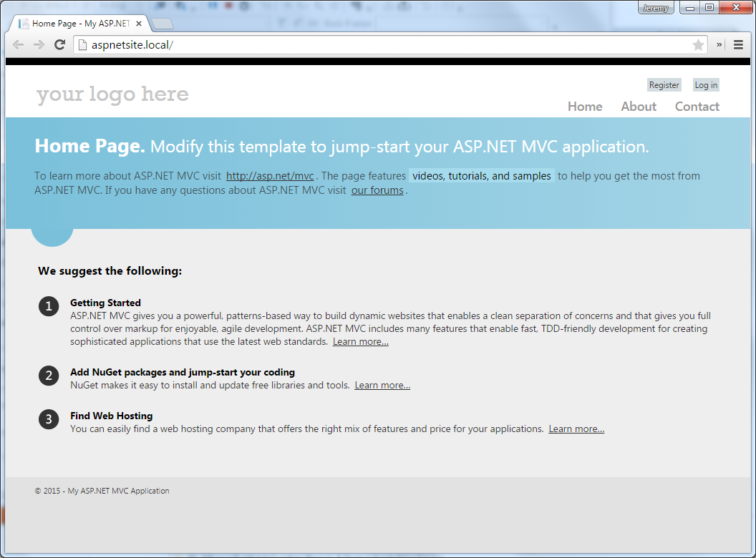
Task: Click the browser Forward arrow button
Action: [39, 44]
